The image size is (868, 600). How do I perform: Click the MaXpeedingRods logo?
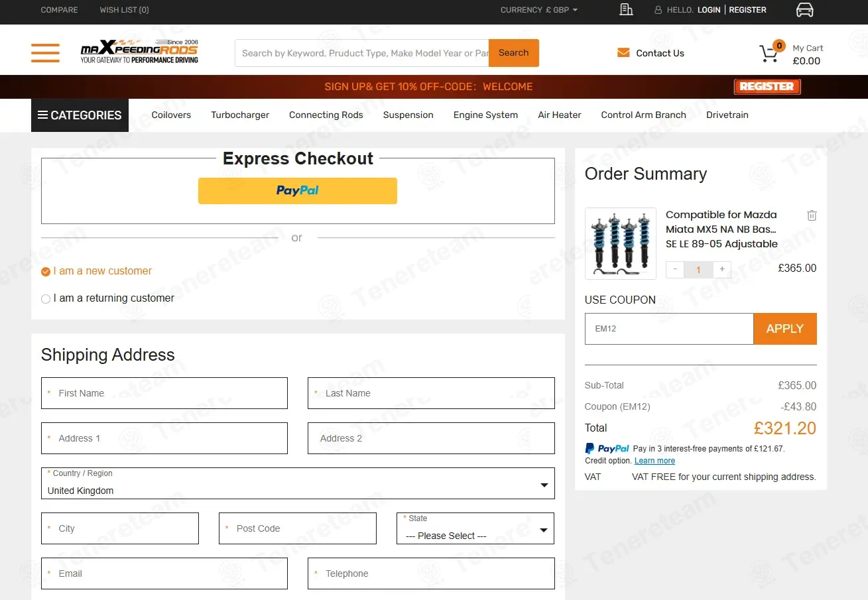click(139, 51)
